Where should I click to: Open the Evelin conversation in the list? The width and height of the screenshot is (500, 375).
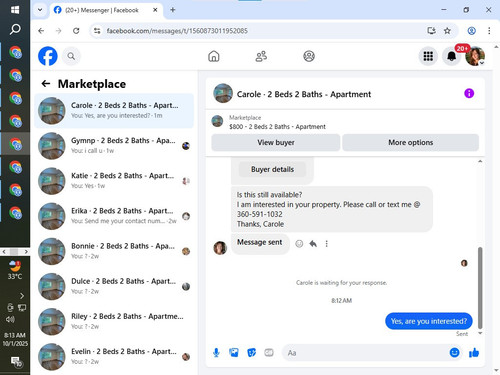(114, 357)
